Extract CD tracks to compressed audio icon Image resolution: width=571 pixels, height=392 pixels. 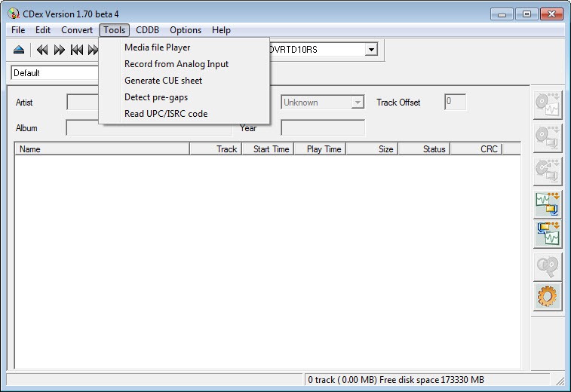click(548, 138)
